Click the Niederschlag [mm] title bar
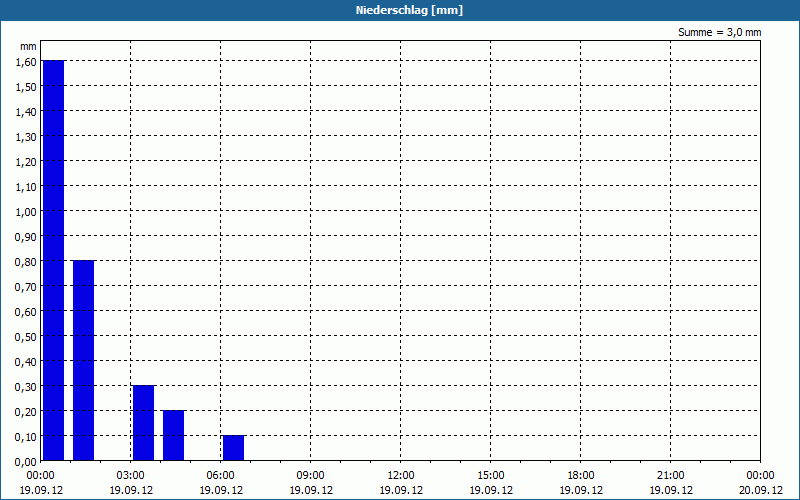This screenshot has height=500, width=800. tap(400, 10)
